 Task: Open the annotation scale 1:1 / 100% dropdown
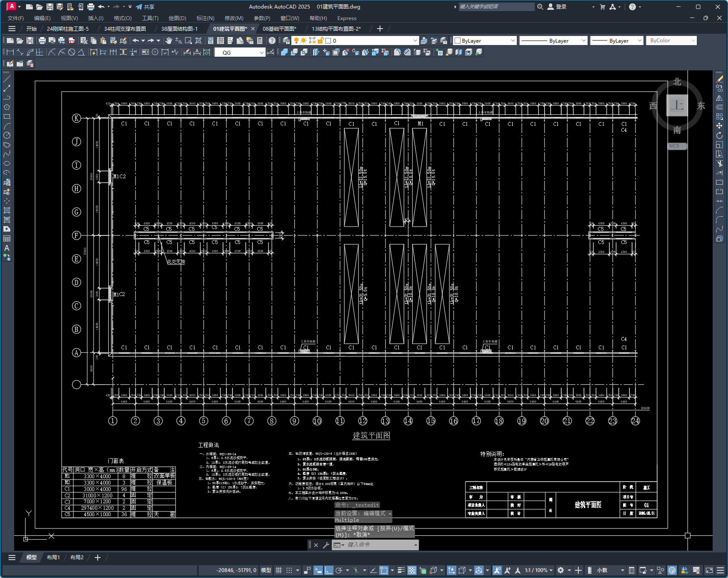click(539, 570)
